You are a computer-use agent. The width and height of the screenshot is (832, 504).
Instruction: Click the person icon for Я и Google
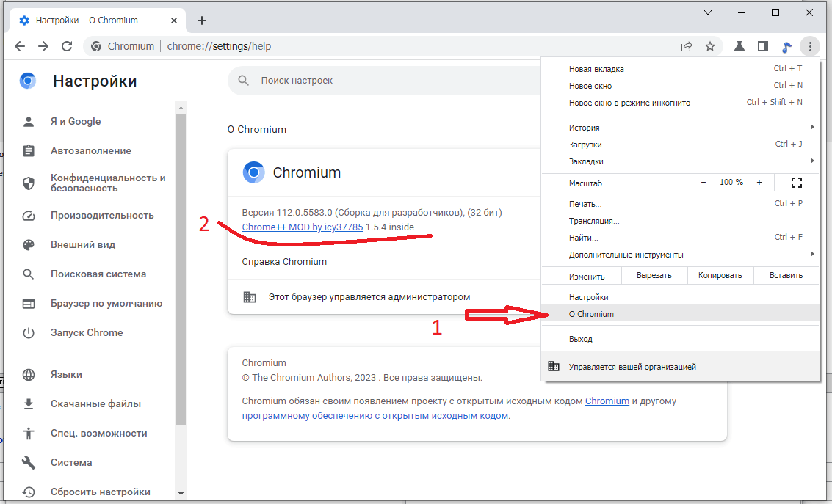click(x=29, y=121)
